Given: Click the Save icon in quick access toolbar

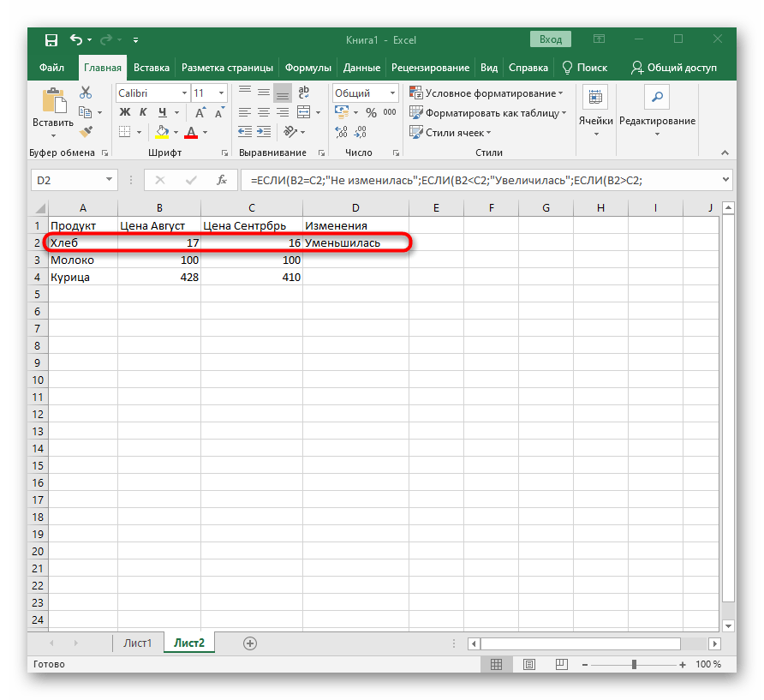Looking at the screenshot, I should [51, 40].
